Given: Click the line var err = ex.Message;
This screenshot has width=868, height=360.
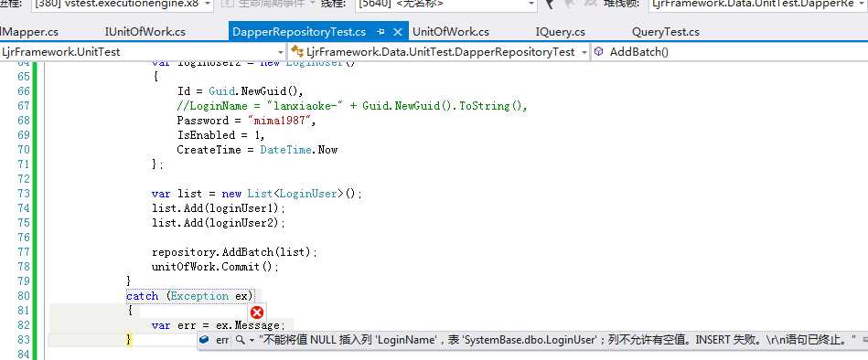Looking at the screenshot, I should 218,325.
